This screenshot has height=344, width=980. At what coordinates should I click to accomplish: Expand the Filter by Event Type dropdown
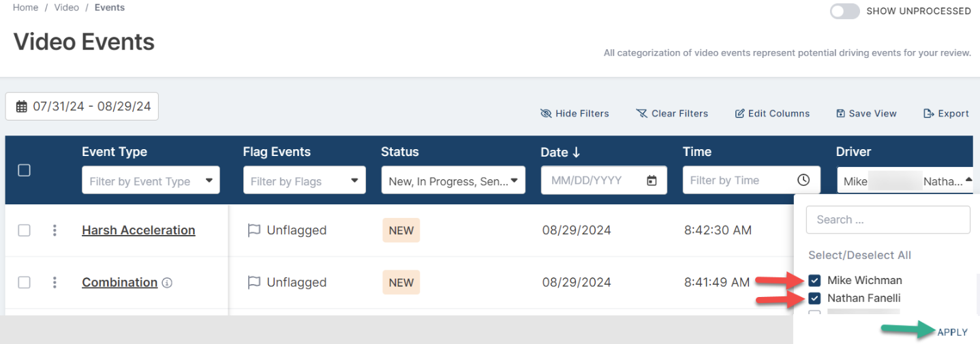pyautogui.click(x=151, y=181)
